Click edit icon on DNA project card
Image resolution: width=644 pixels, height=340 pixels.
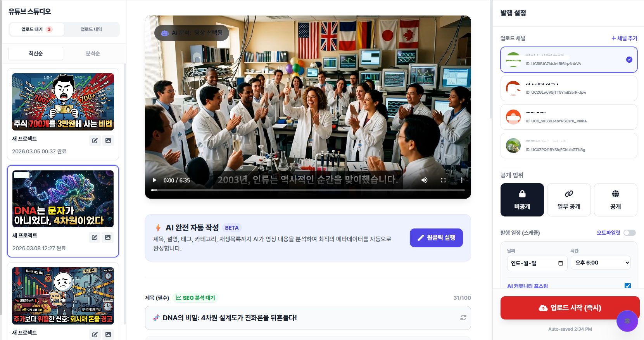point(95,237)
